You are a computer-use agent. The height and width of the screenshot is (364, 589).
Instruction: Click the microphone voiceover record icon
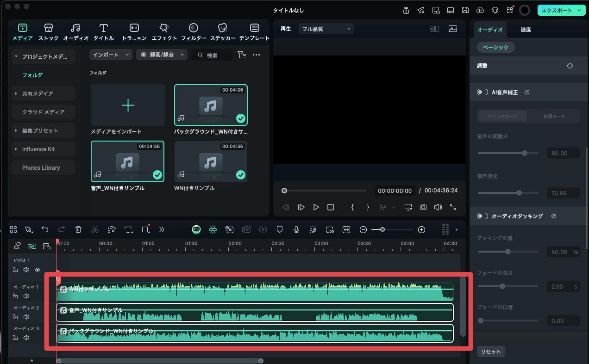point(296,229)
